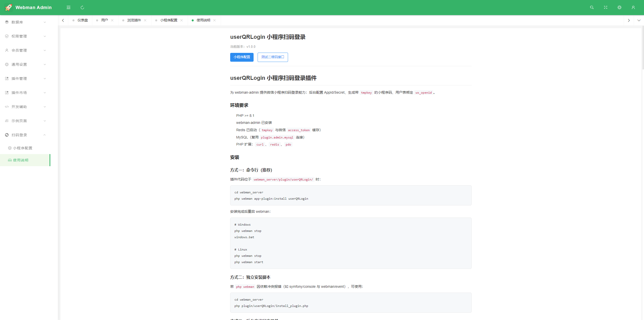Open the tab options dropdown arrow
The image size is (644, 320).
639,20
